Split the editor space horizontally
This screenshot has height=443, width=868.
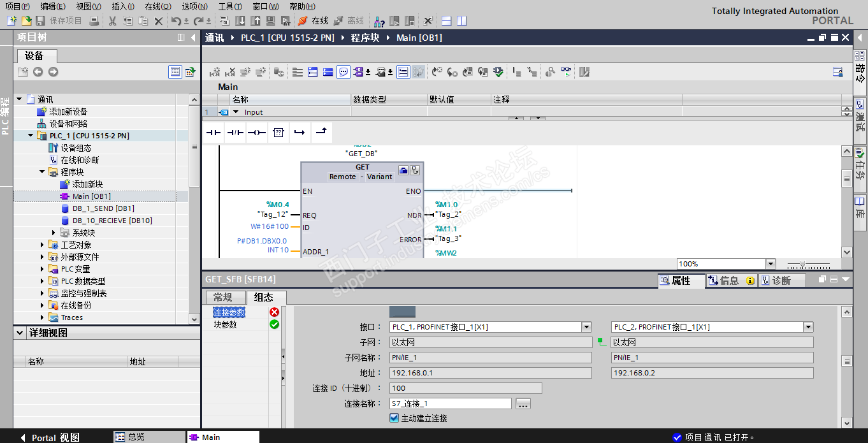pos(446,21)
